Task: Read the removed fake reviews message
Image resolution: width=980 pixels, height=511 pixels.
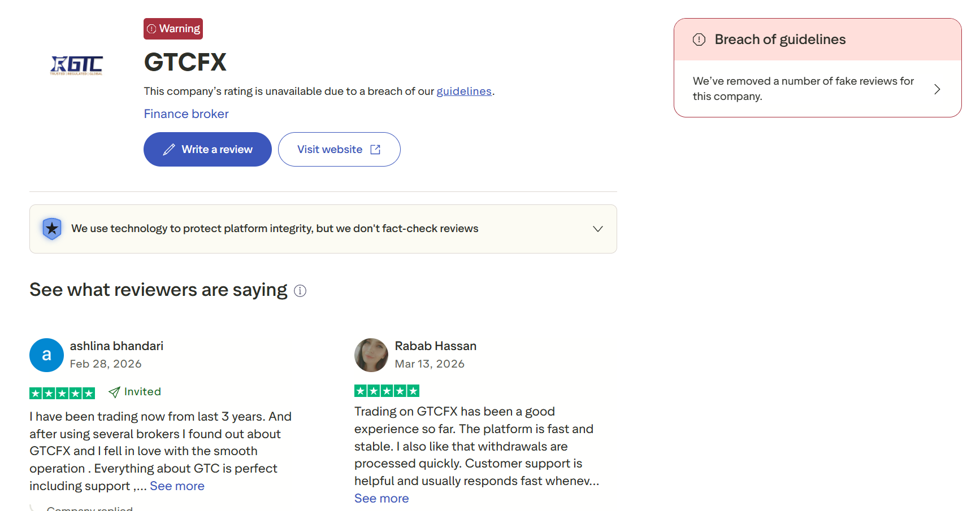Action: (803, 89)
